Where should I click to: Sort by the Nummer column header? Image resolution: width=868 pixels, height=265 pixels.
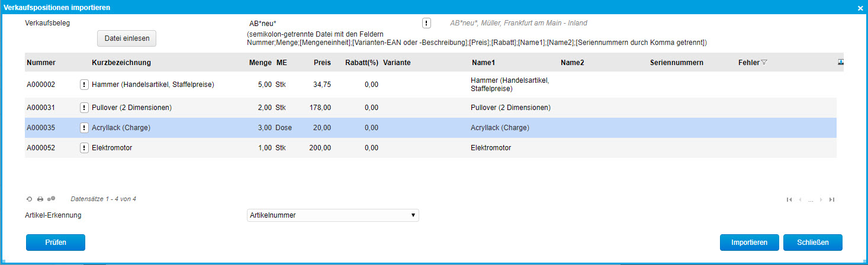pos(41,63)
